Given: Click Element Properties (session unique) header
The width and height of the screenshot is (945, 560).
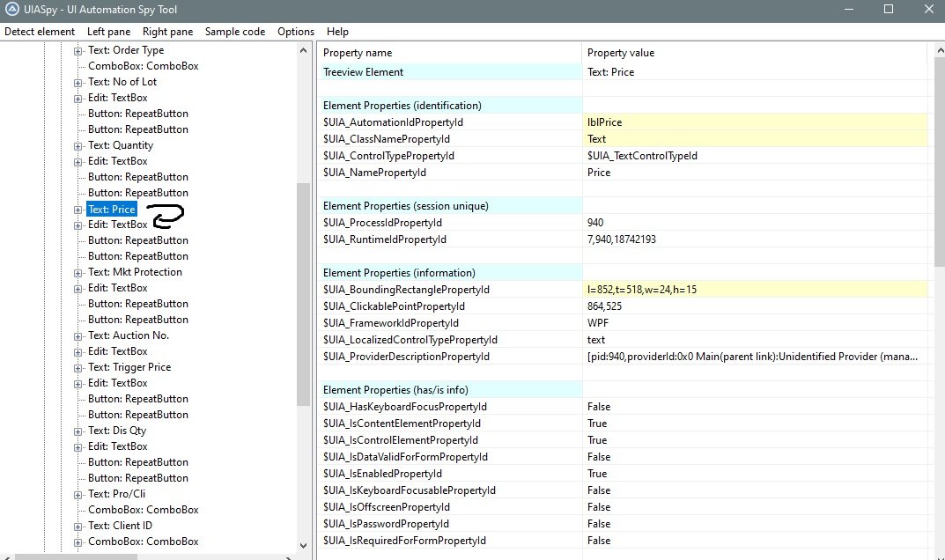Looking at the screenshot, I should click(x=449, y=205).
